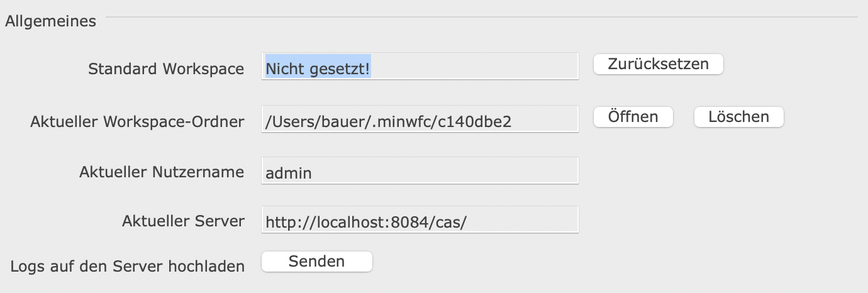Open the current workspace folder via Öffnen
Image resolution: width=868 pixels, height=293 pixels.
tap(633, 117)
